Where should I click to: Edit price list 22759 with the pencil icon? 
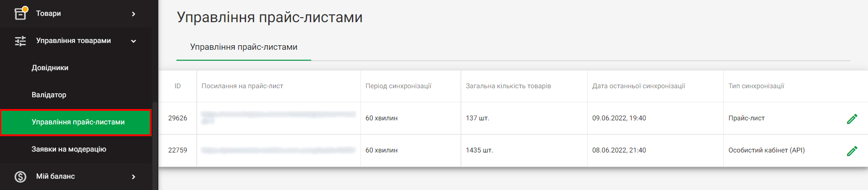[x=852, y=151]
